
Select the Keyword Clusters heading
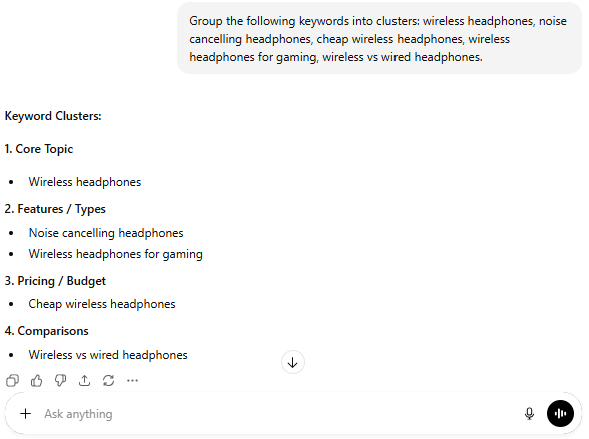(53, 116)
